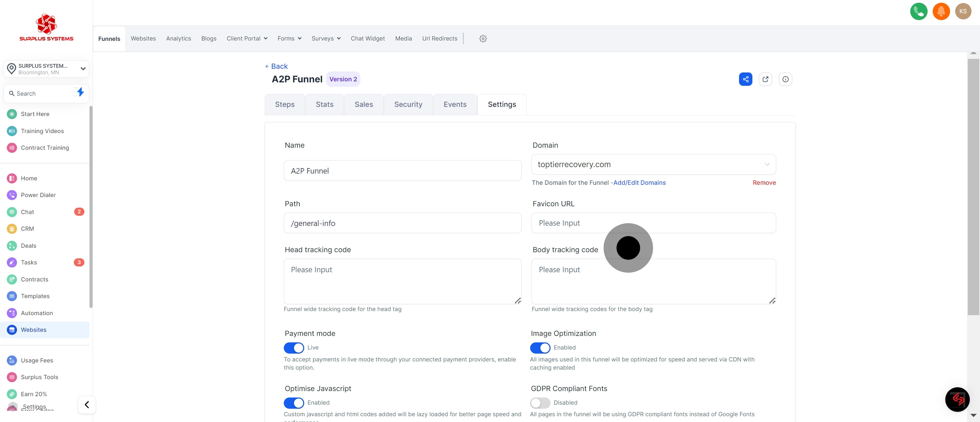Click the red Remove domain link
The image size is (980, 422).
(x=764, y=183)
